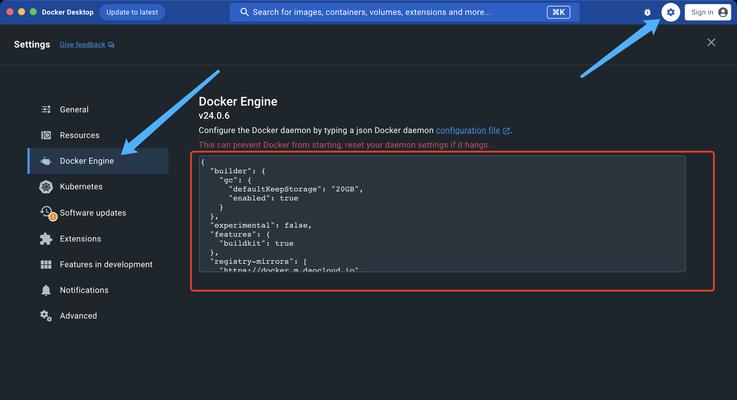Click the external link icon beside Give feedback
737x400 pixels.
pos(111,45)
